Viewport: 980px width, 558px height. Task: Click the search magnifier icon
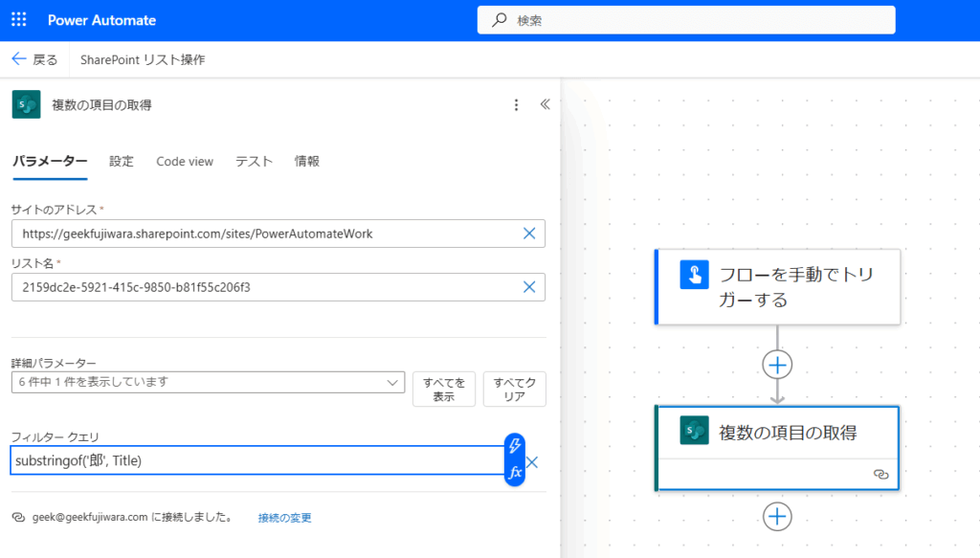499,20
